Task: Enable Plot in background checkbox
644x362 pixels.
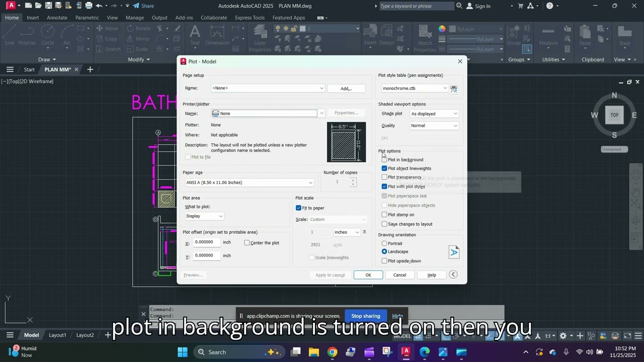Action: point(384,160)
